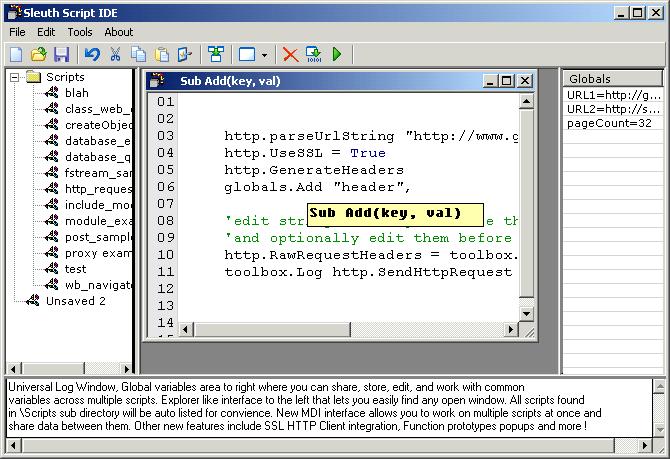Select the pageCount=32 global variable

(x=609, y=123)
